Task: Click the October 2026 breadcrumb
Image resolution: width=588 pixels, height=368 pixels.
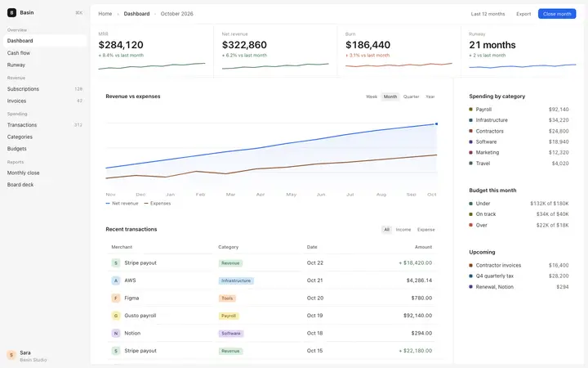Action: click(176, 14)
